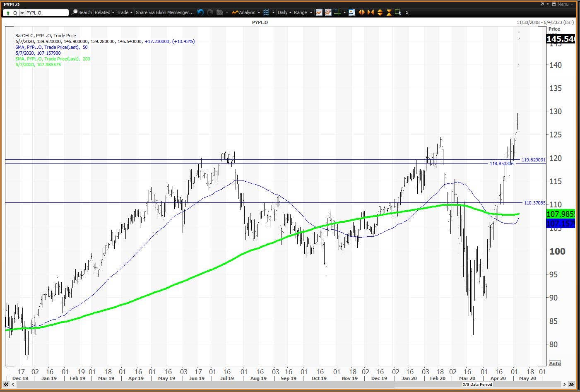Click the hourglass vertical compress icon
This screenshot has width=580, height=392.
pos(389,12)
